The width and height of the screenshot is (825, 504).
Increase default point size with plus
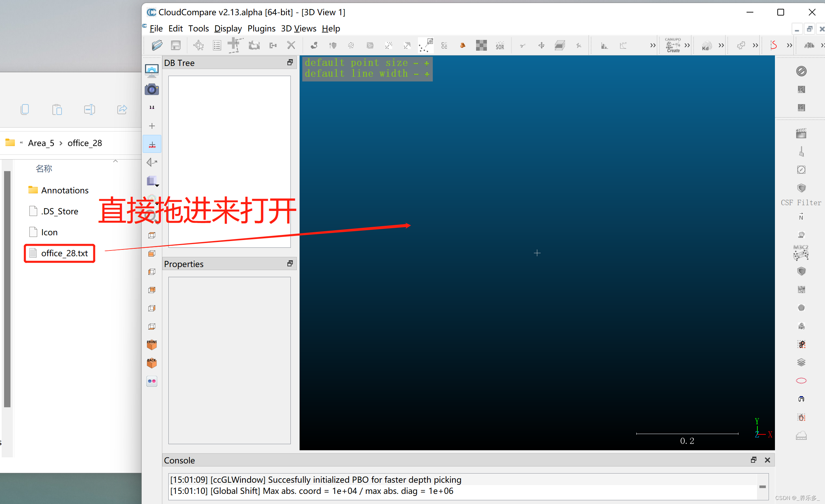(427, 63)
